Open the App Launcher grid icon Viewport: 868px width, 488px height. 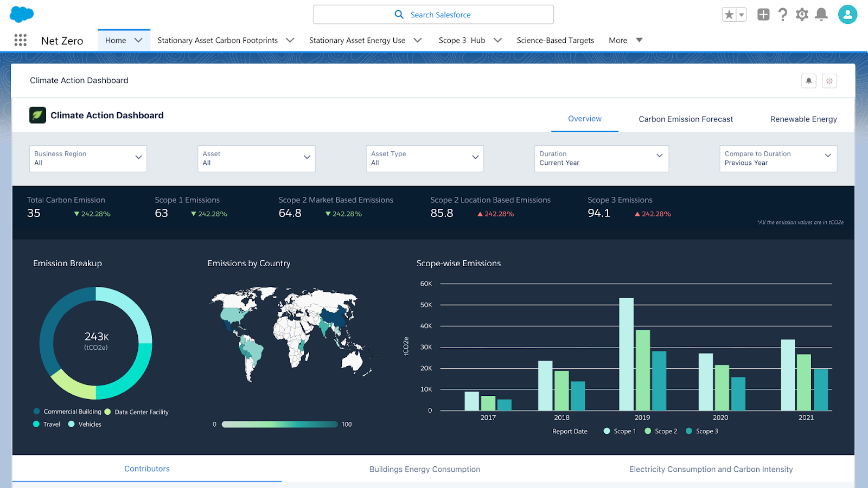(20, 40)
